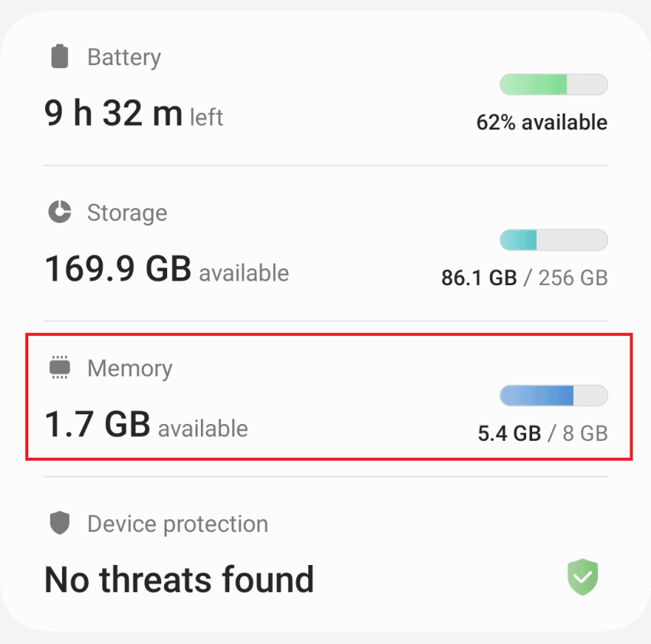
Task: Tap the RAM icon in Memory section
Action: pos(58,368)
